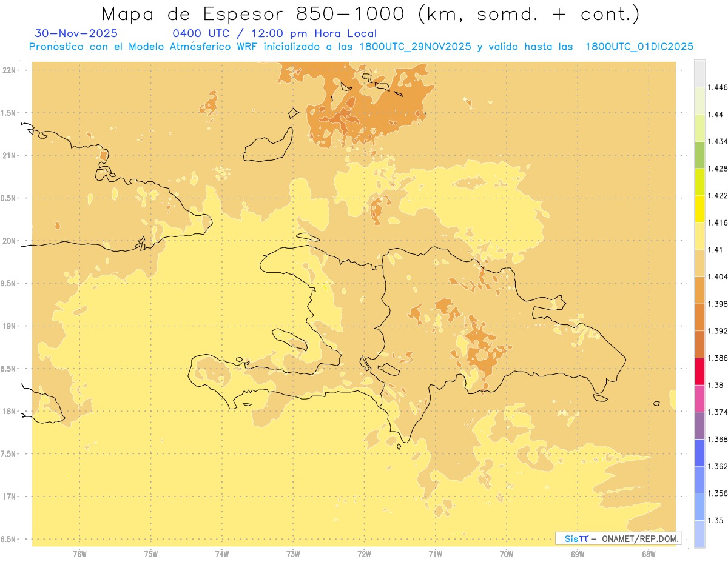
Task: Click the 'SisTT – ONAMET/REP.DOM.' credit box
Action: click(619, 538)
